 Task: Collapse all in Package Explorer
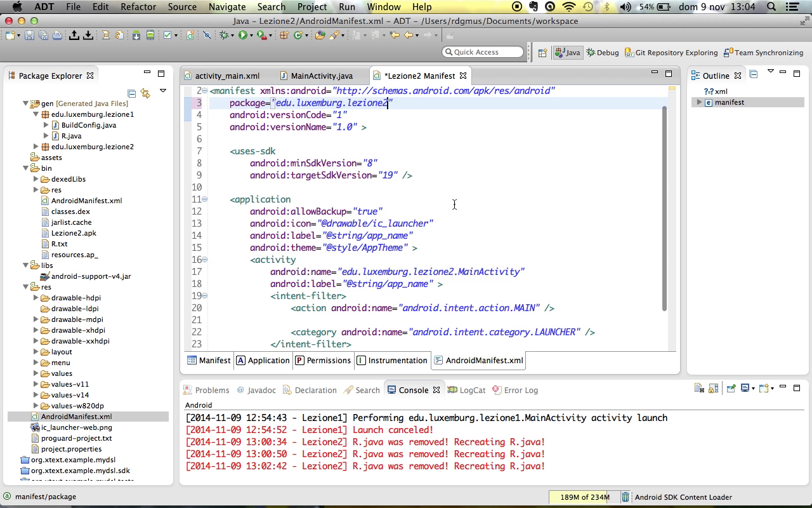pos(132,93)
